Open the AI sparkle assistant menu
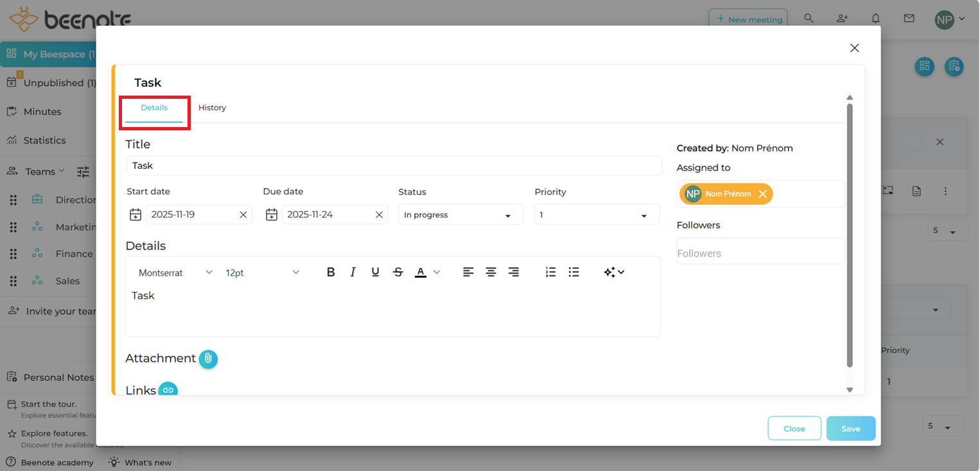980x471 pixels. pos(614,272)
